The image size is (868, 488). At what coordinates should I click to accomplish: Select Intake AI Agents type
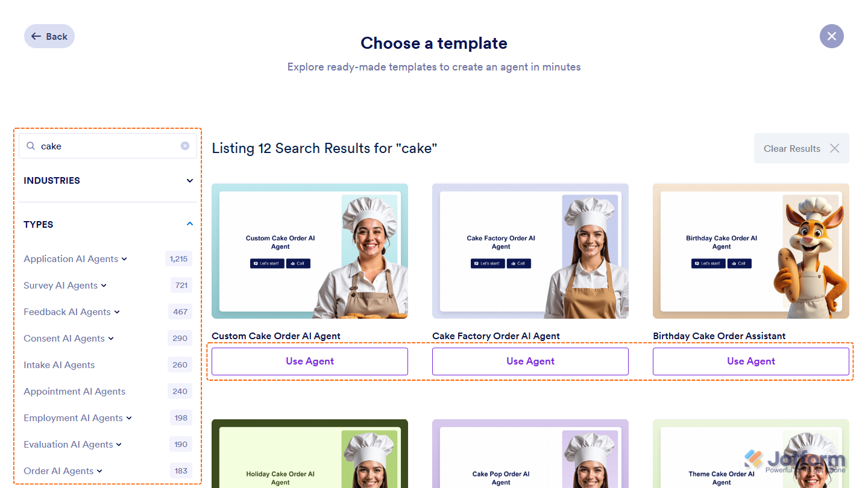[x=59, y=365]
